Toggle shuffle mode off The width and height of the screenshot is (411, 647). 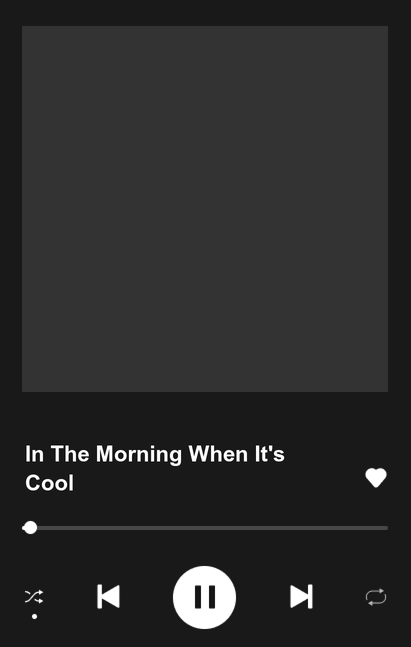tap(34, 597)
